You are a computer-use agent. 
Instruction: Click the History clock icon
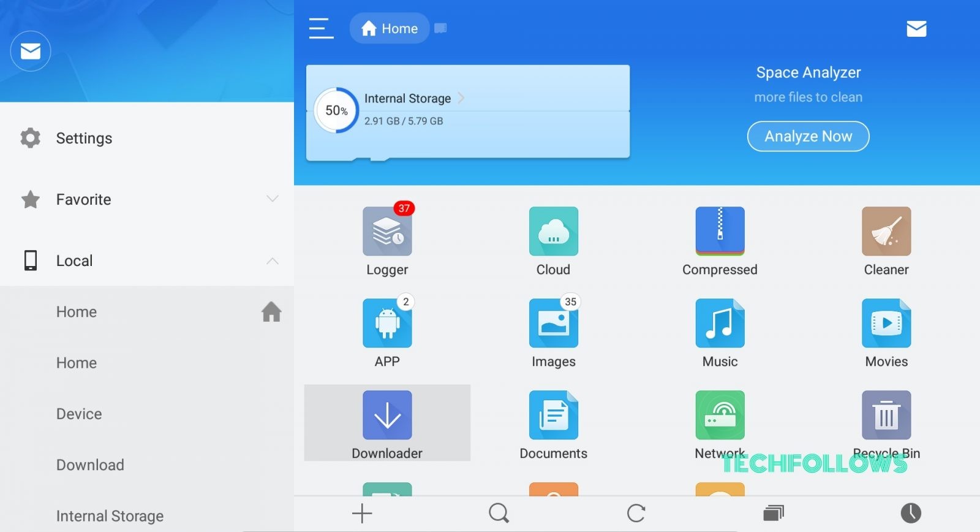coord(911,513)
